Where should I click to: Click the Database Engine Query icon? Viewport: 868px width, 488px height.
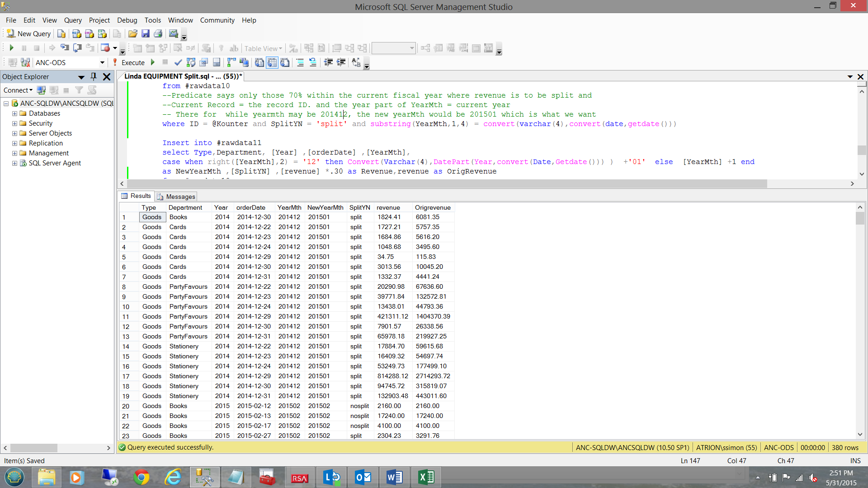coord(61,34)
